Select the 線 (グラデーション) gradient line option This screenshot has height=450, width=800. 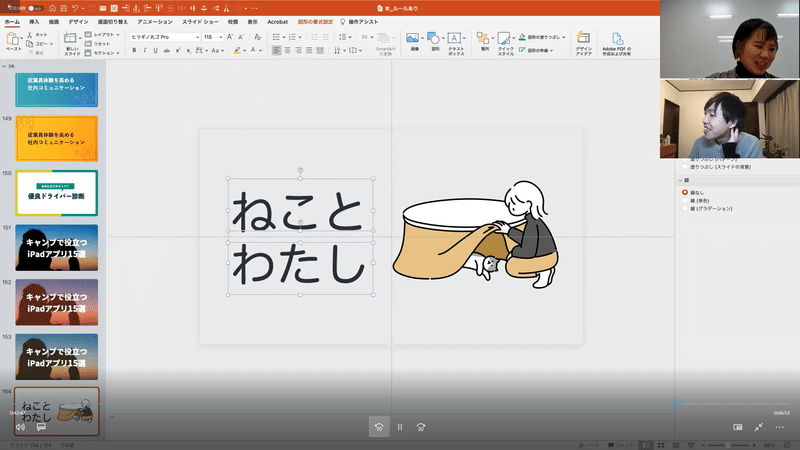[685, 208]
